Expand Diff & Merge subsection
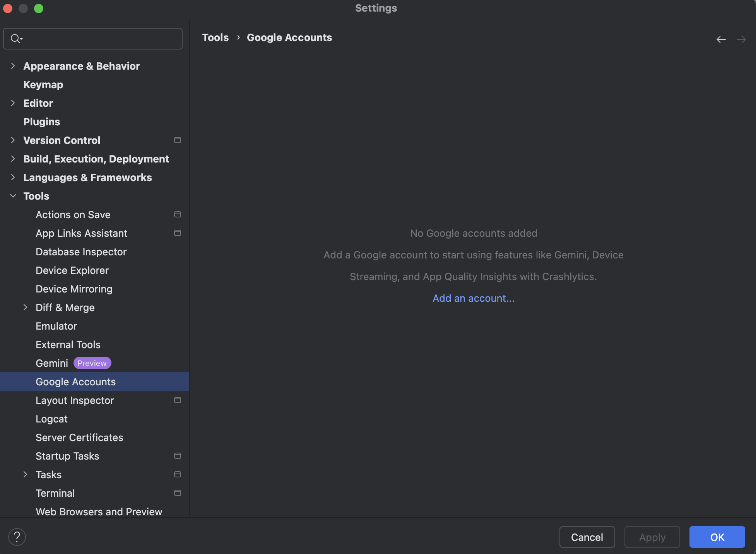 tap(26, 308)
